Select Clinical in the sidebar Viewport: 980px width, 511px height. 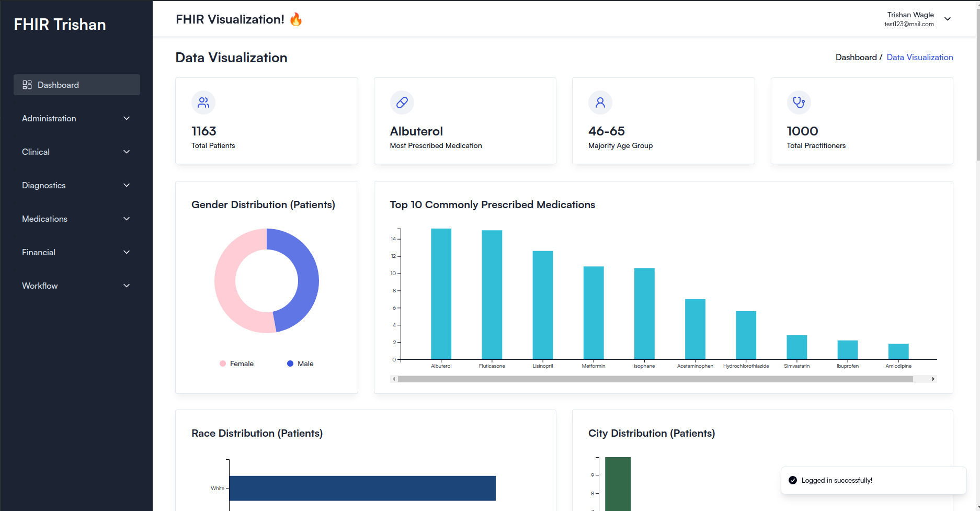click(77, 152)
